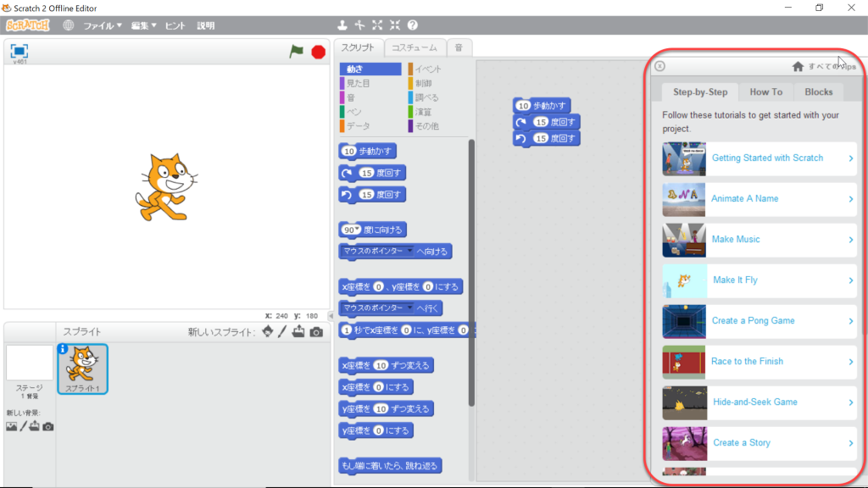The width and height of the screenshot is (868, 488).
Task: Click the Scratch logo
Action: [x=28, y=25]
